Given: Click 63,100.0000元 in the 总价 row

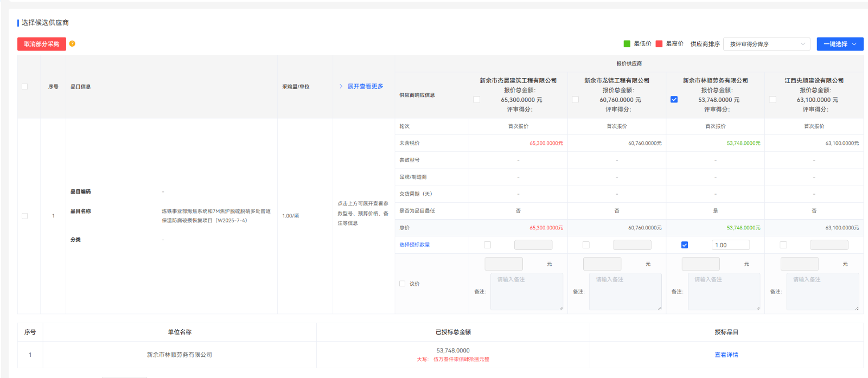Looking at the screenshot, I should (842, 228).
